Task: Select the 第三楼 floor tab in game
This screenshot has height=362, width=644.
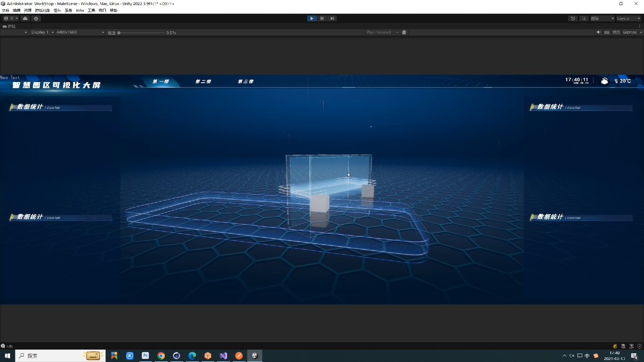Action: pos(245,82)
